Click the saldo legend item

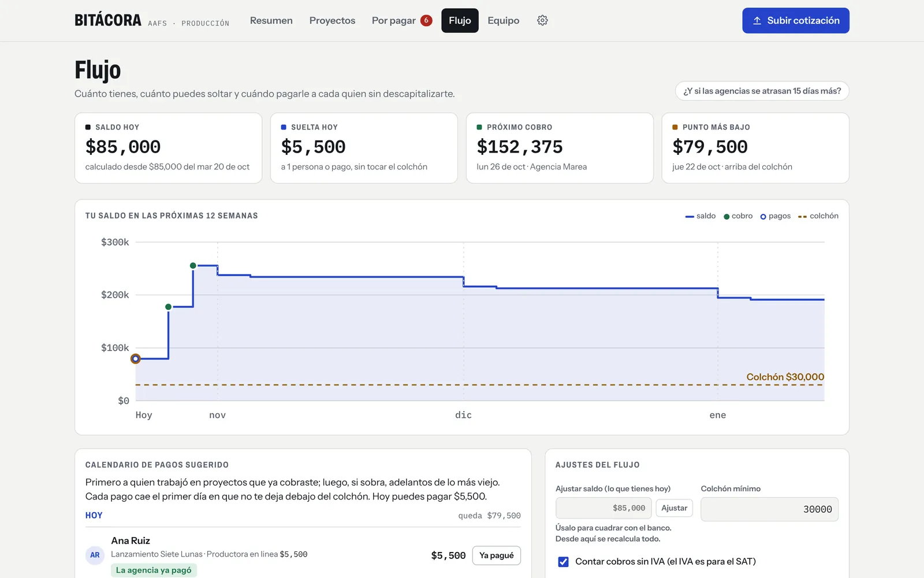tap(700, 216)
